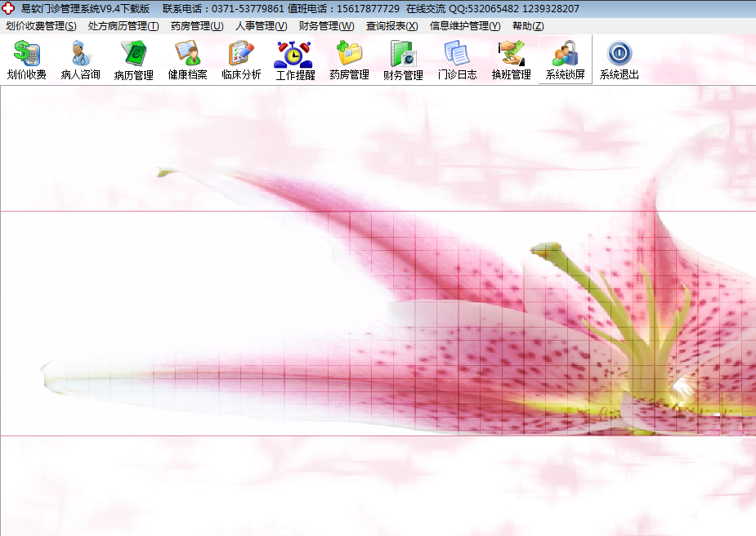
Task: Open the 查询报表(X) menu
Action: click(392, 26)
